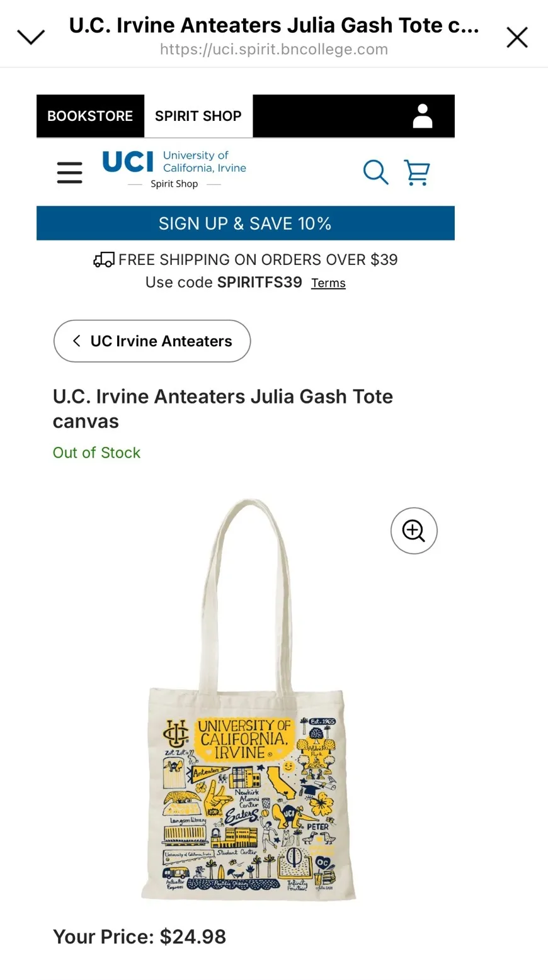Click the Your Price $24.98 label
This screenshot has height=980, width=548.
point(139,937)
